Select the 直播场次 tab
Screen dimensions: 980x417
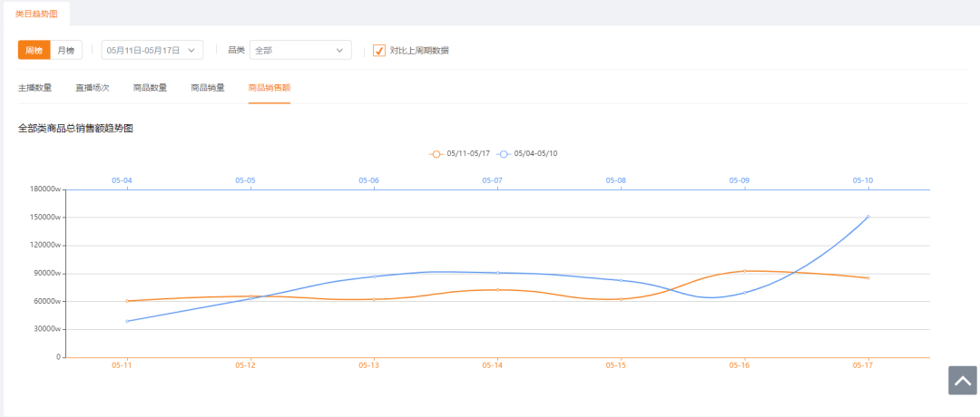tap(93, 88)
